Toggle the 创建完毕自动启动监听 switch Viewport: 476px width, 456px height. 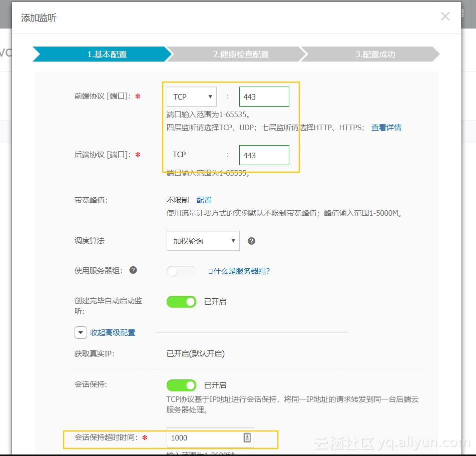[x=181, y=302]
